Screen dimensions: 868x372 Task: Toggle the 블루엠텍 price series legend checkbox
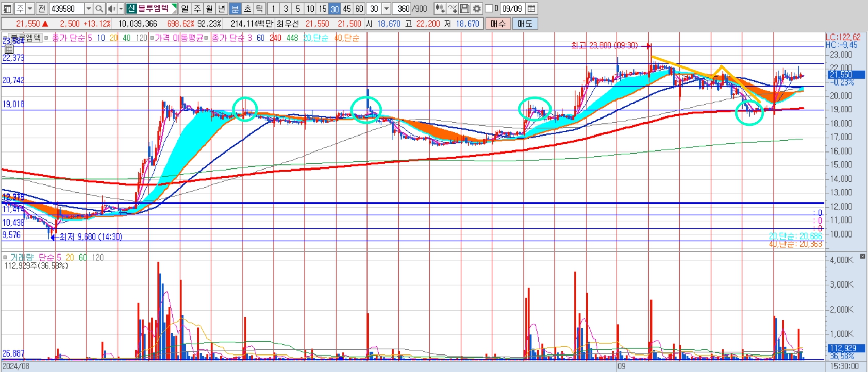coord(5,38)
